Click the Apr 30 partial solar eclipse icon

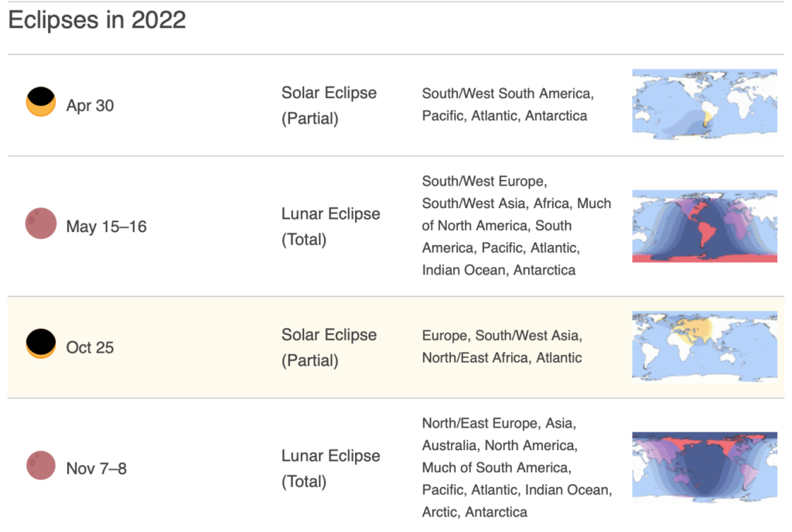point(41,101)
